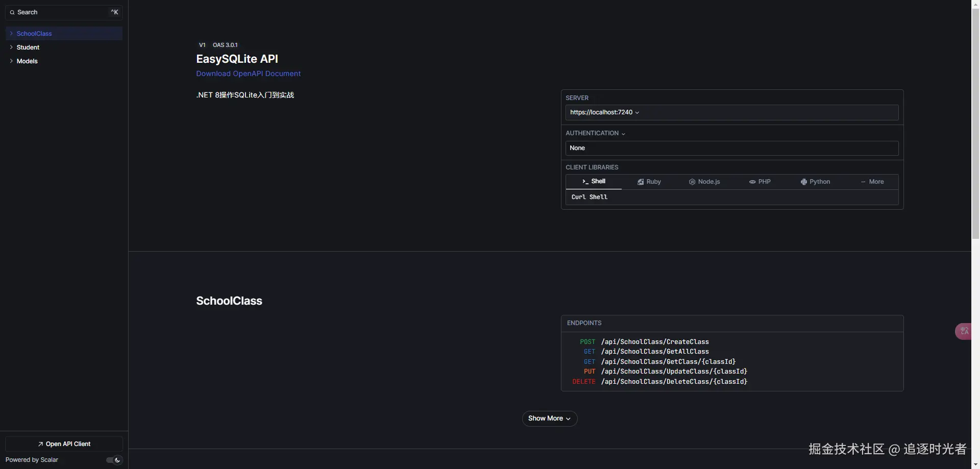Image resolution: width=980 pixels, height=469 pixels.
Task: Click the Python logo icon
Action: 804,182
